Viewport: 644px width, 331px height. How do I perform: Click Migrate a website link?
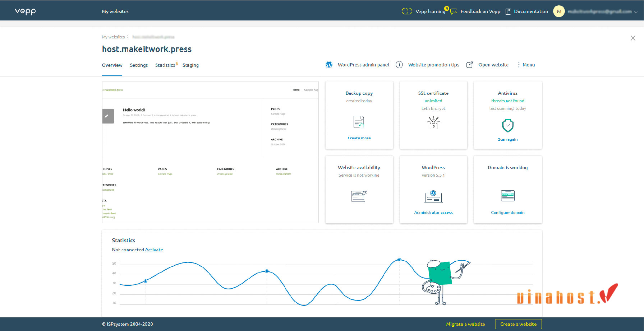(465, 324)
